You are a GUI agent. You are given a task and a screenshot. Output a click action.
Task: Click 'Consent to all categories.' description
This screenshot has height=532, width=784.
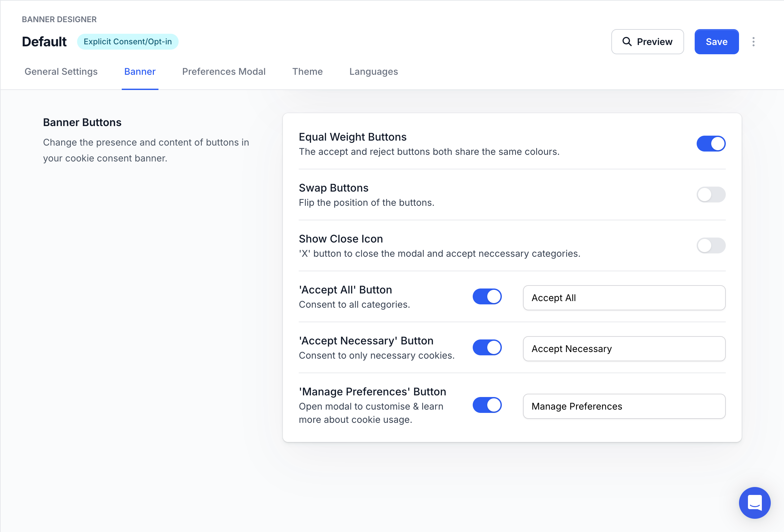(355, 305)
